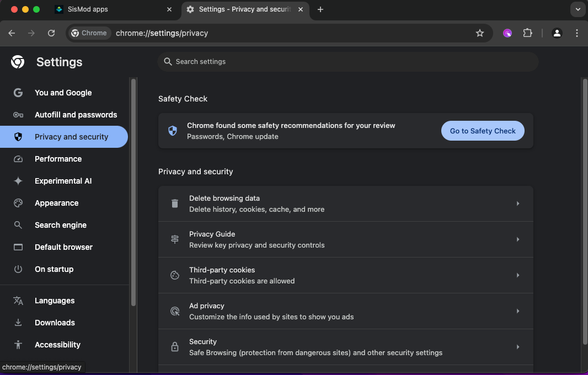Screen dimensions: 588x375
Task: Click the lock icon for Security
Action: (175, 347)
